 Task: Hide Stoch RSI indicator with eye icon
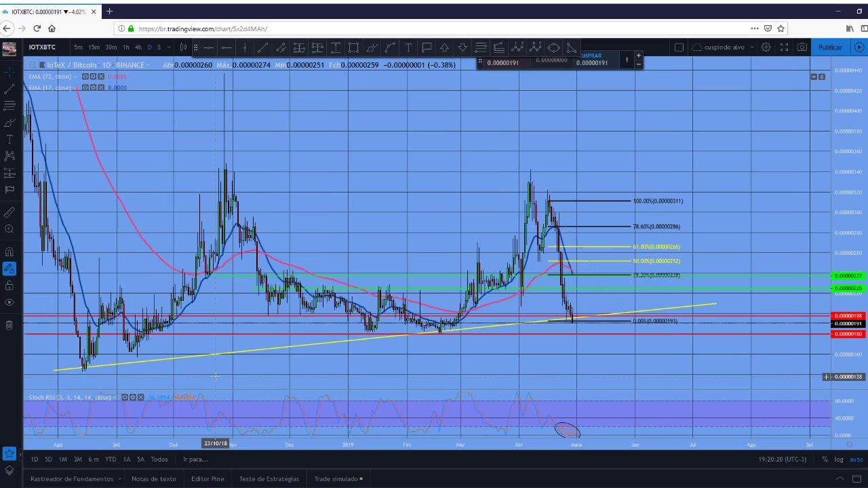coord(125,397)
